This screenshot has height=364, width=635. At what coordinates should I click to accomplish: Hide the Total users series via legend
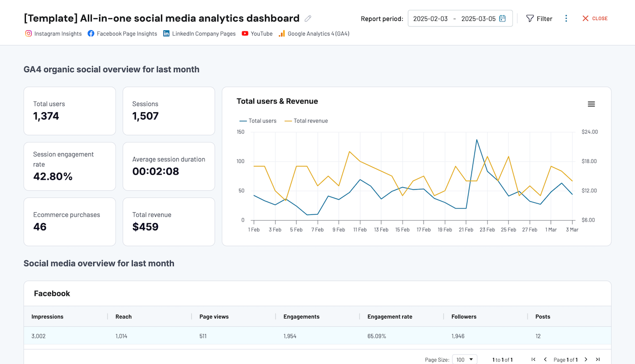coord(258,121)
